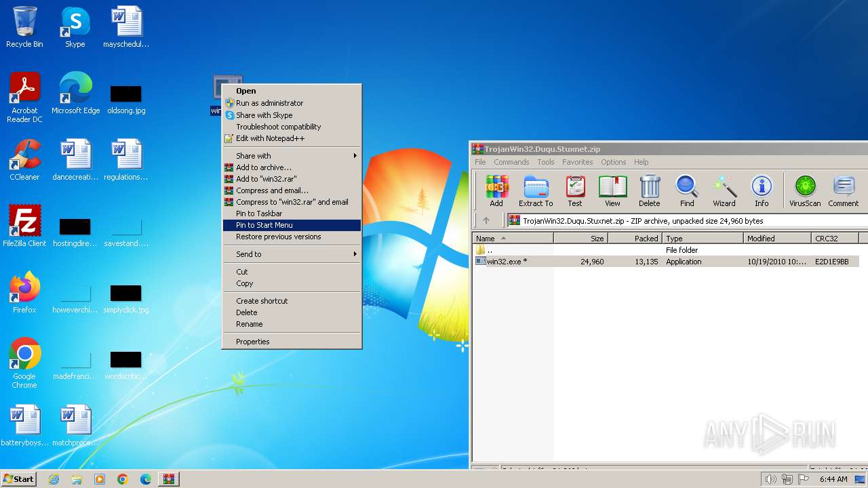The image size is (868, 488).
Task: Click the Internet Explorer taskbar icon
Action: click(54, 479)
